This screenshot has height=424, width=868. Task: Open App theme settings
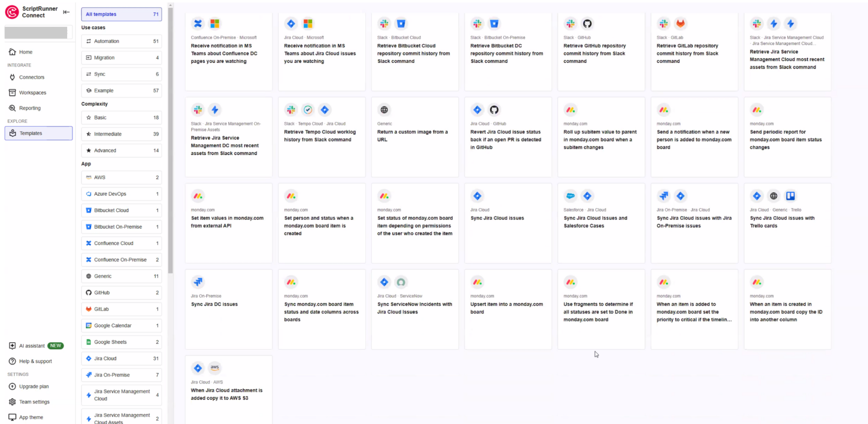click(31, 417)
